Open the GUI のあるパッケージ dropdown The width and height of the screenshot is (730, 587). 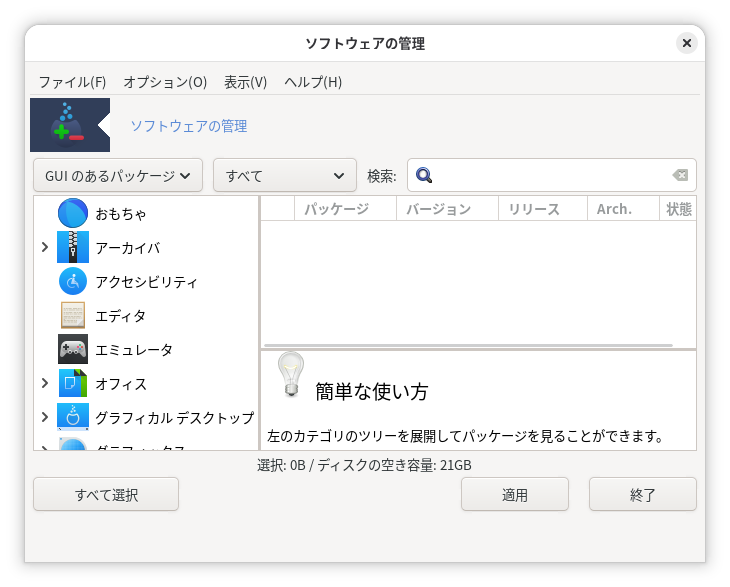pyautogui.click(x=118, y=175)
